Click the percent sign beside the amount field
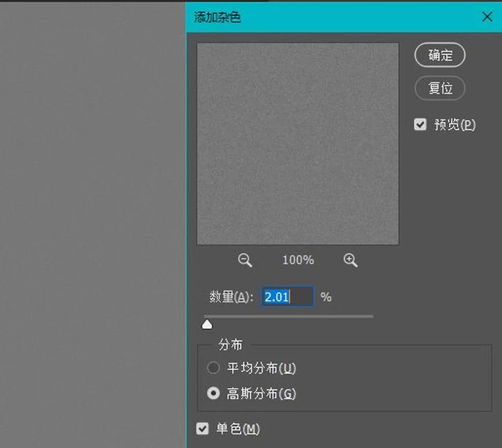502x448 pixels. 326,297
